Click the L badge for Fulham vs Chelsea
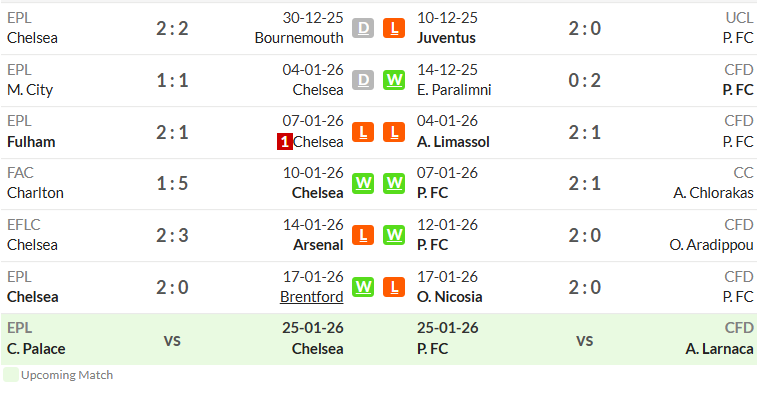Viewport: 757px width, 400px height. point(363,132)
